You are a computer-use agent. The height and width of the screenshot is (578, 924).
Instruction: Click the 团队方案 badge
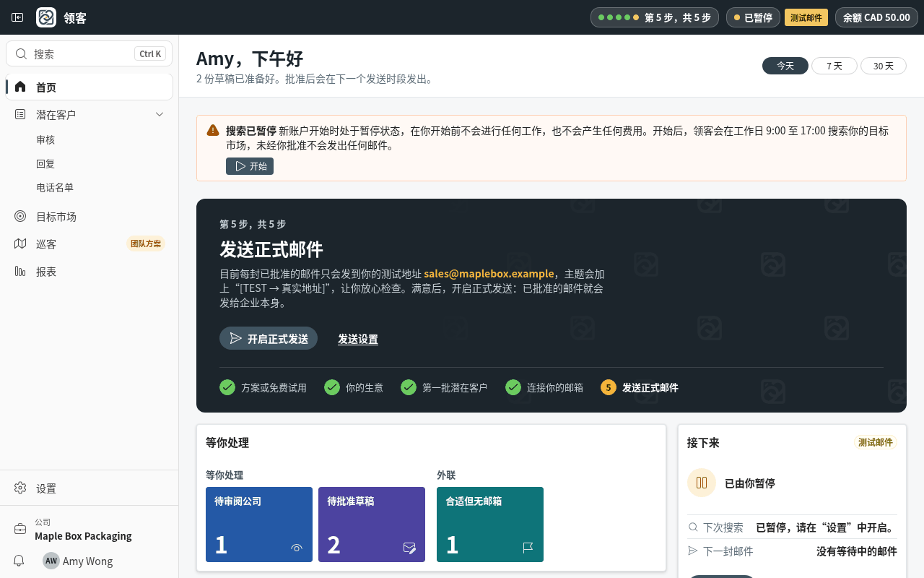[146, 243]
